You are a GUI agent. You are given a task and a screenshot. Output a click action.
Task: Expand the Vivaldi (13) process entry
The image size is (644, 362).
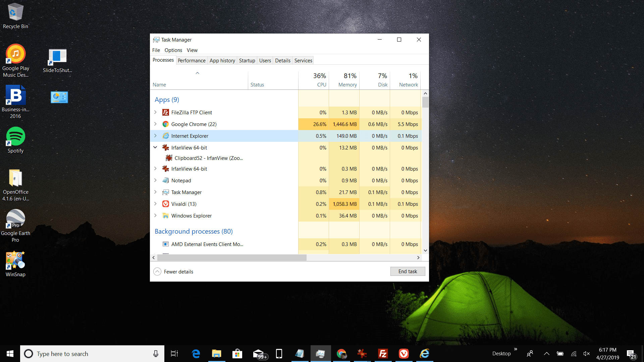(x=156, y=204)
